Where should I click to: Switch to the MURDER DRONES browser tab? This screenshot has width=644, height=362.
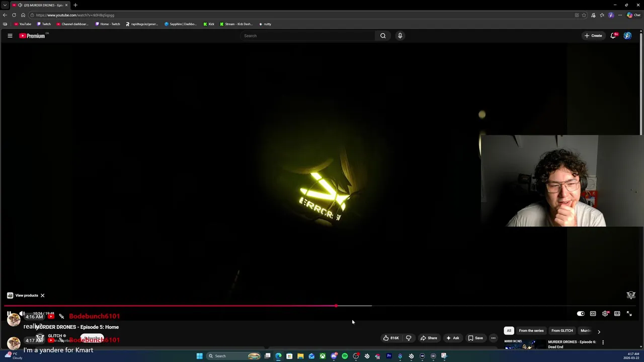pos(40,5)
